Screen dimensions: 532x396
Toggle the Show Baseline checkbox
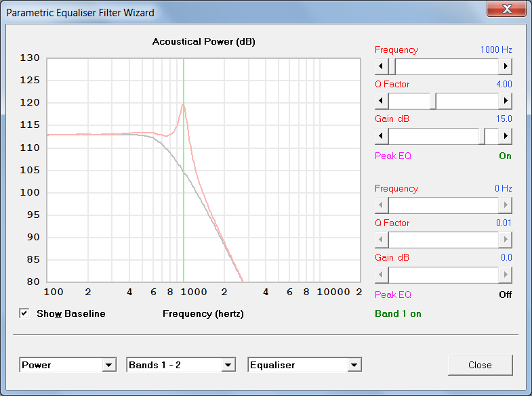pyautogui.click(x=24, y=313)
